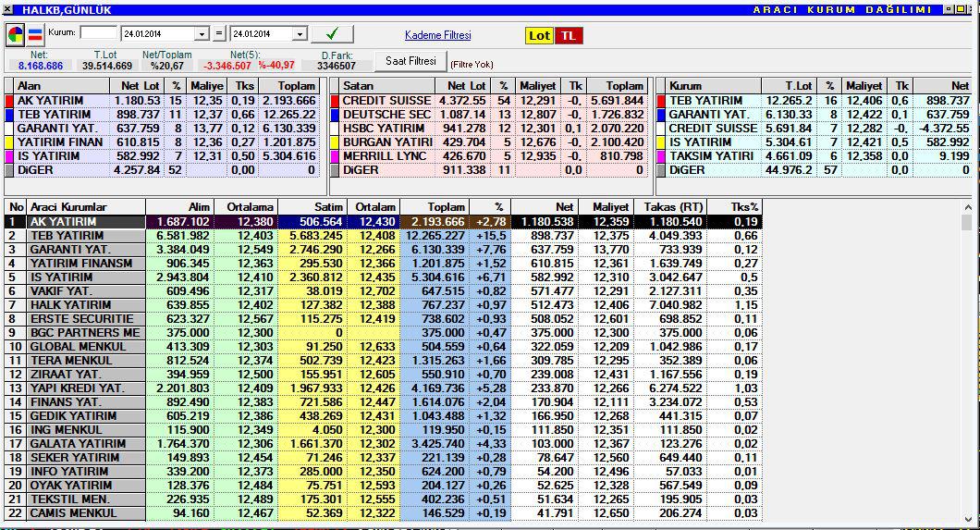Click scrollbar down arrow of broker table
This screenshot has height=530, width=980.
click(968, 518)
